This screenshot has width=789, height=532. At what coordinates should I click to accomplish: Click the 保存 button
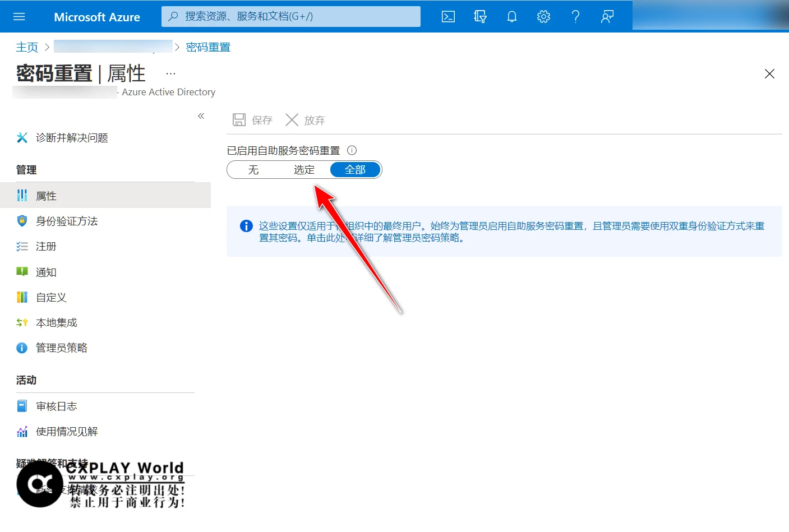(x=252, y=120)
